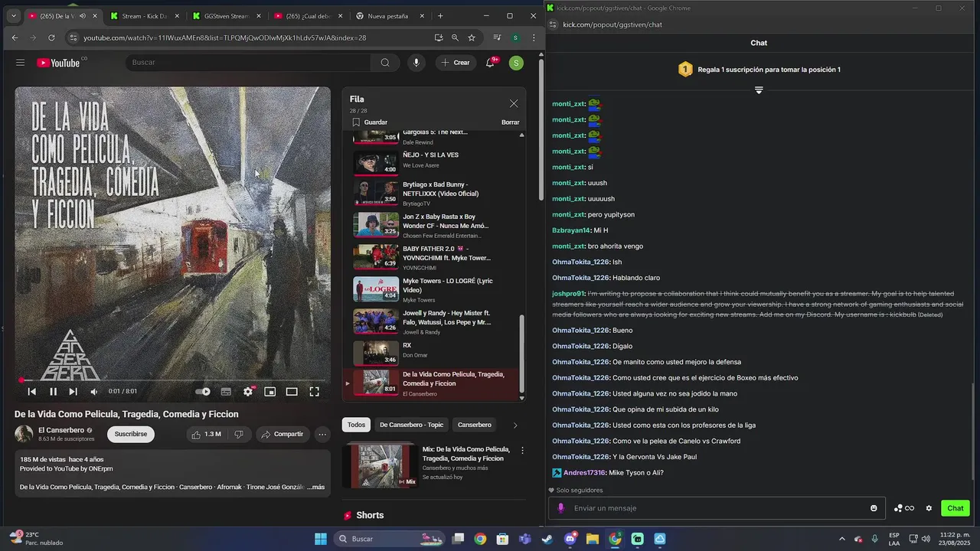Viewport: 980px width, 551px height.
Task: Seek on the video progress bar
Action: (x=173, y=380)
